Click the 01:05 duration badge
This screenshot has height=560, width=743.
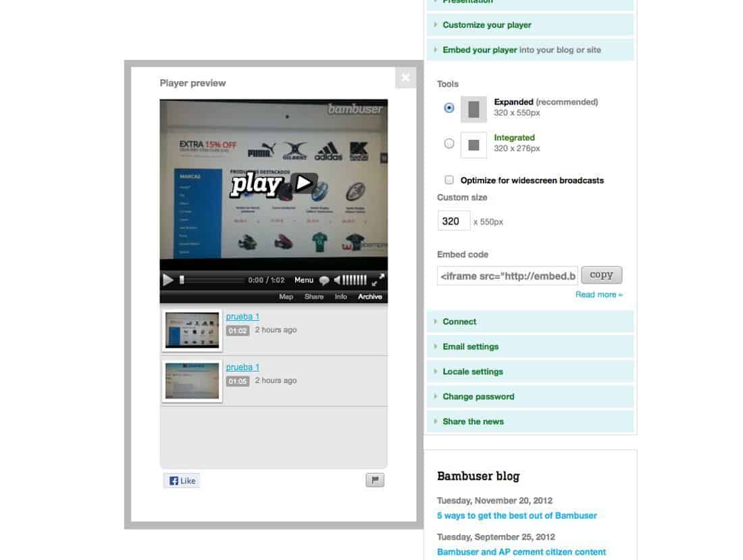tap(237, 382)
